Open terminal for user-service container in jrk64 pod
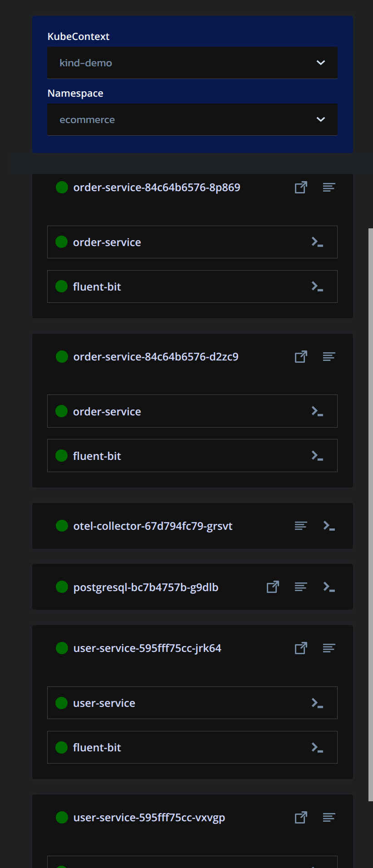Viewport: 373px width, 868px height. pos(317,703)
